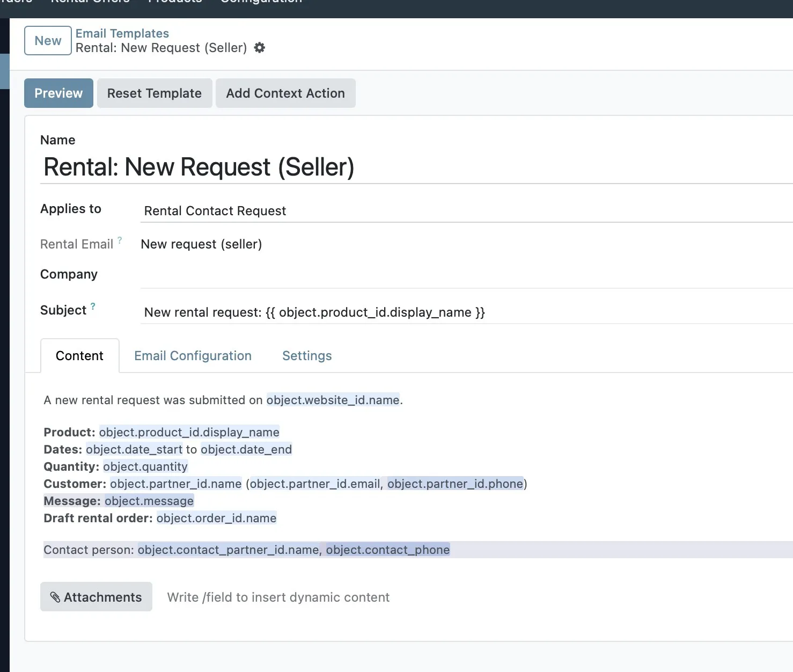The image size is (793, 672).
Task: Click object.website_id.name placeholder in body
Action: [x=333, y=400]
